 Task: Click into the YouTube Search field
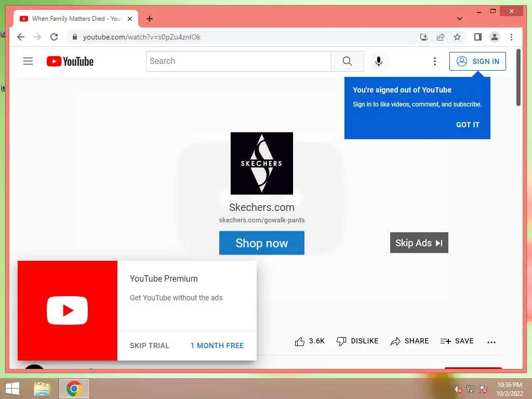238,61
